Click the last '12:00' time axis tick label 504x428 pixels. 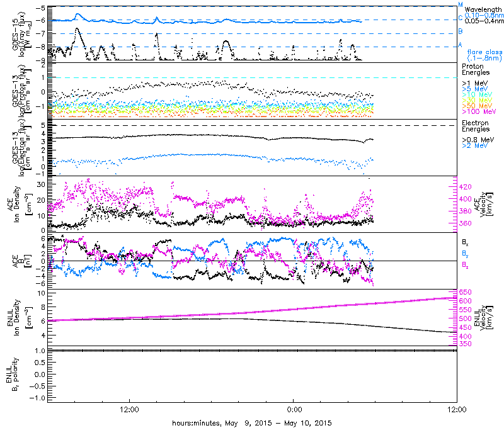457,410
